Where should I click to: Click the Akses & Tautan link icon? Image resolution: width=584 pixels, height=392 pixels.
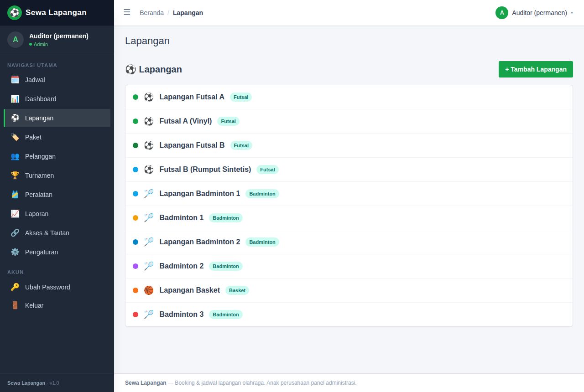[x=15, y=233]
